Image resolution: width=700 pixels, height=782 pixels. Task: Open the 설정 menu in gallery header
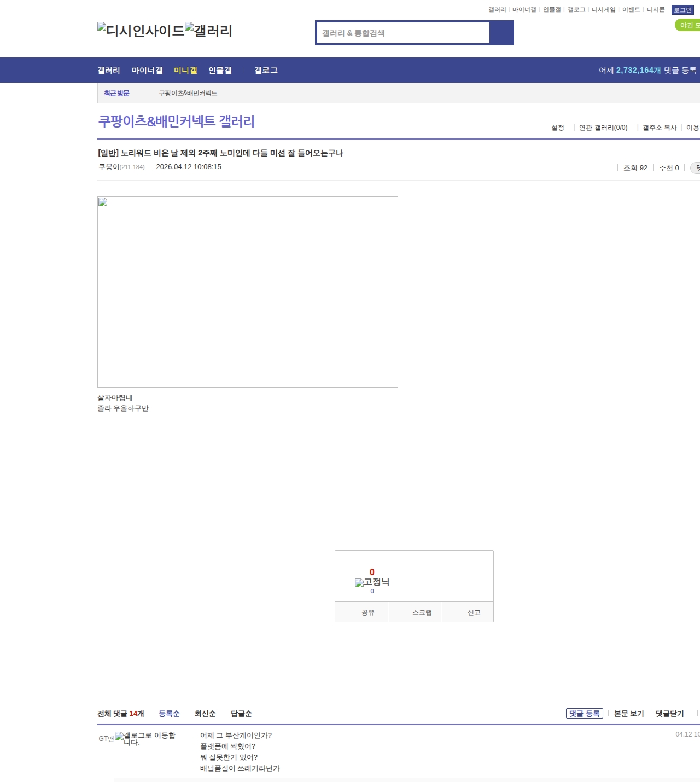point(557,128)
